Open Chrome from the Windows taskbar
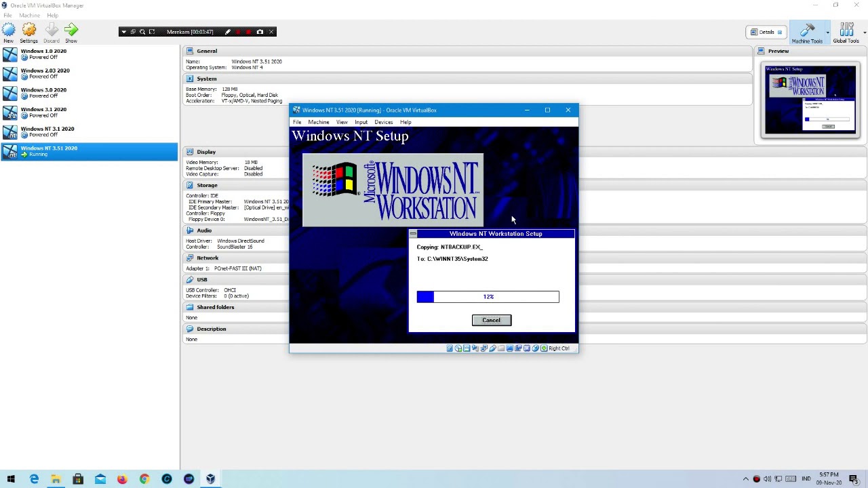This screenshot has height=488, width=868. pos(144,479)
